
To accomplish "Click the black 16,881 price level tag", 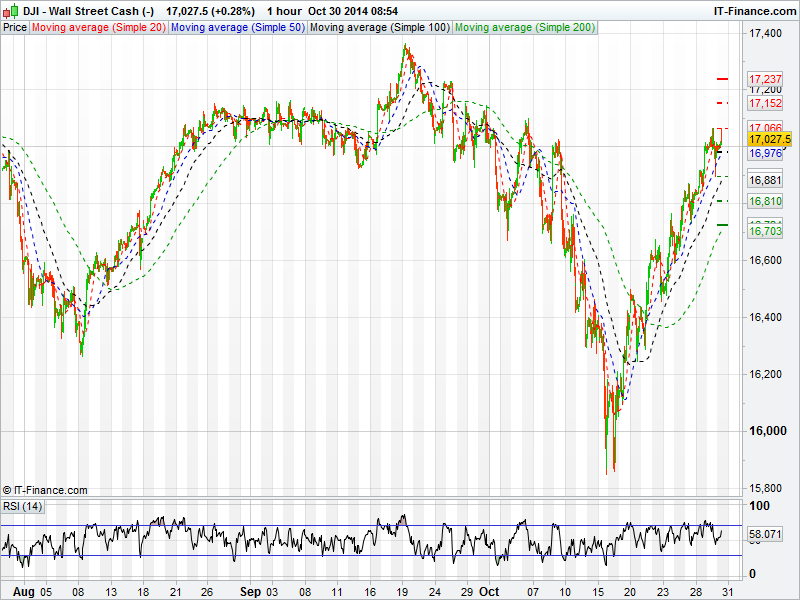I will coord(766,180).
